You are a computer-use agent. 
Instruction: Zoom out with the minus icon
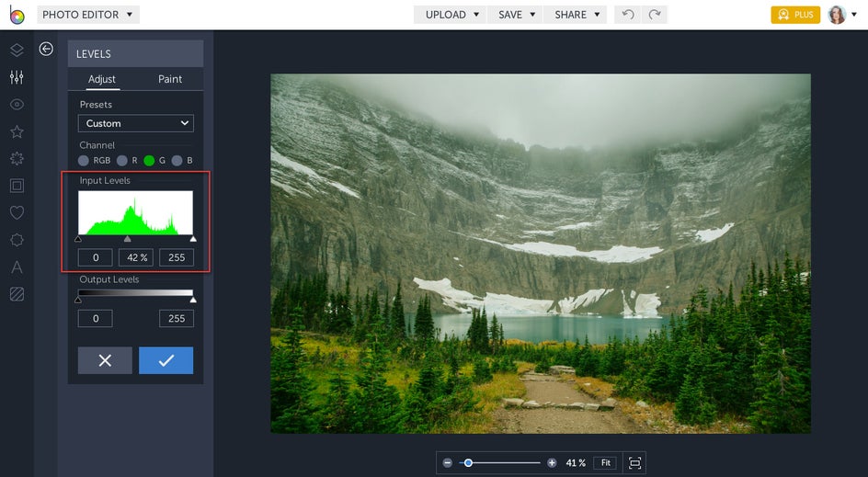pos(447,462)
